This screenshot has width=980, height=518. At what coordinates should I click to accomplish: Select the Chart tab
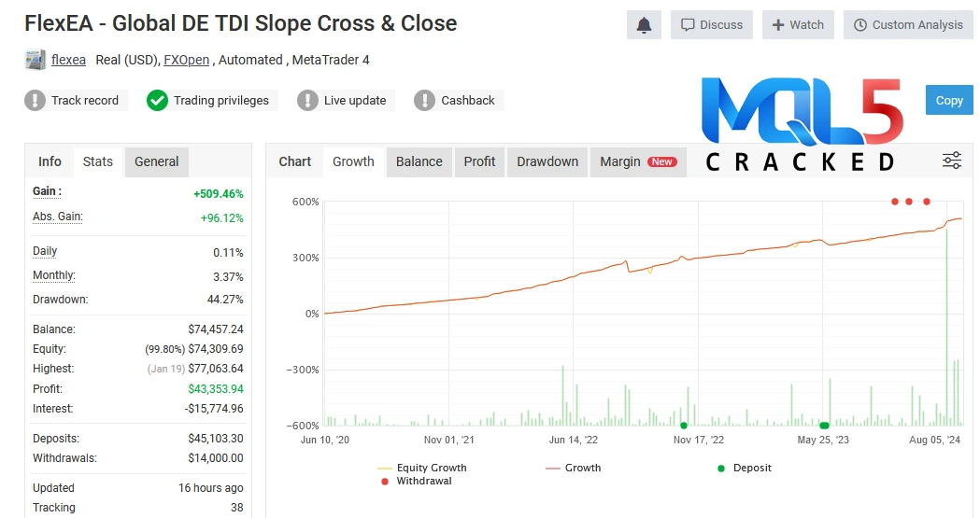(x=294, y=161)
